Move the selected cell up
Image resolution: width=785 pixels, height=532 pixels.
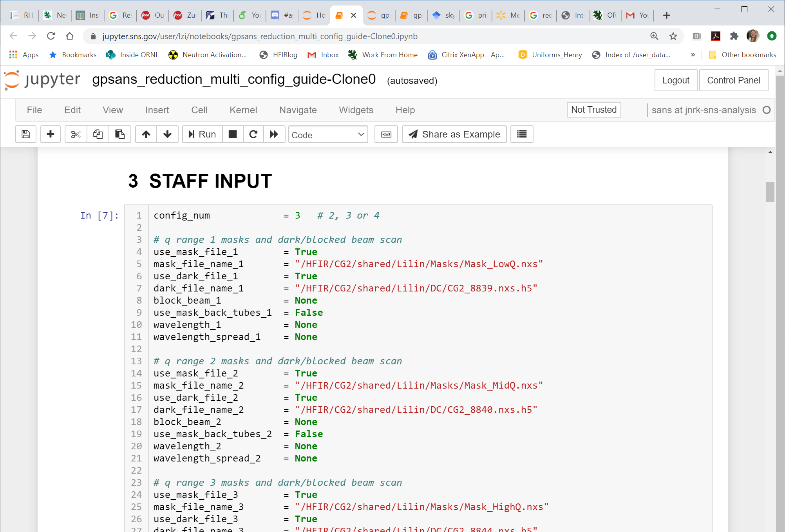[146, 134]
